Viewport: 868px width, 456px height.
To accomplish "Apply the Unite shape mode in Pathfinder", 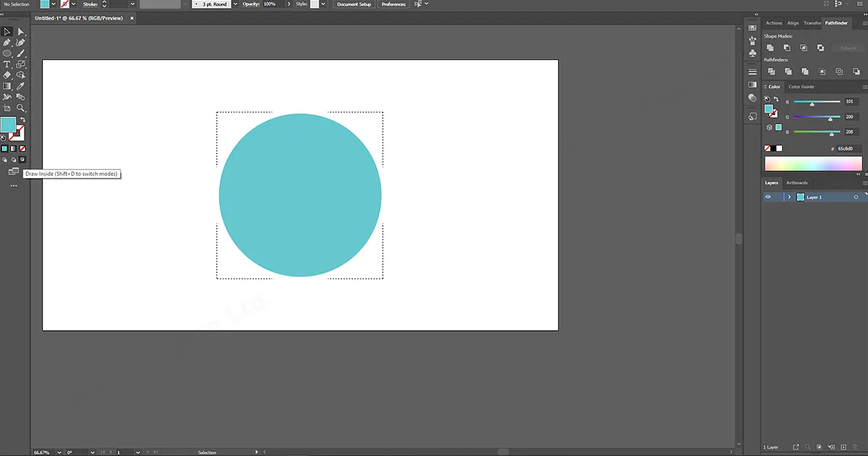I will [x=770, y=48].
